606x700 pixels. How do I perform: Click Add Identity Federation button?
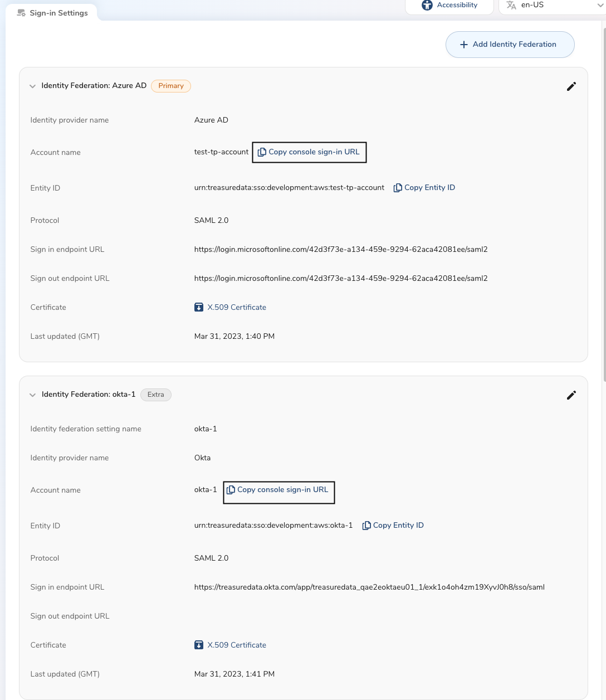[x=510, y=45]
